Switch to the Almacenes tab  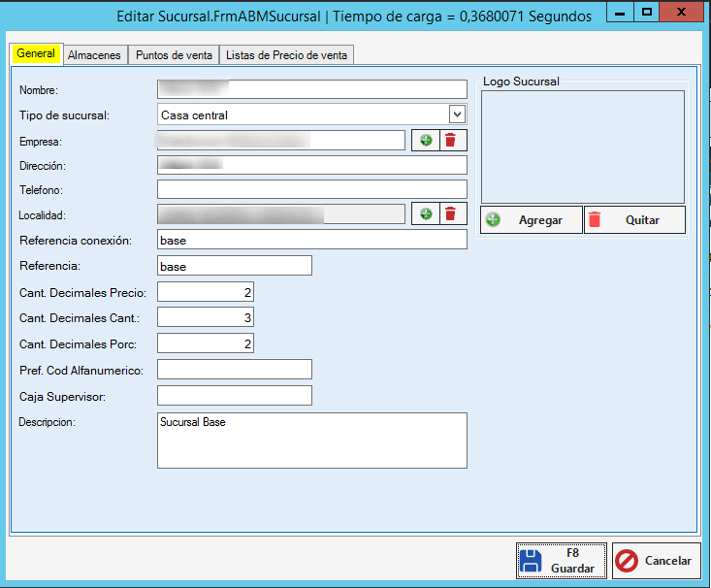click(94, 55)
